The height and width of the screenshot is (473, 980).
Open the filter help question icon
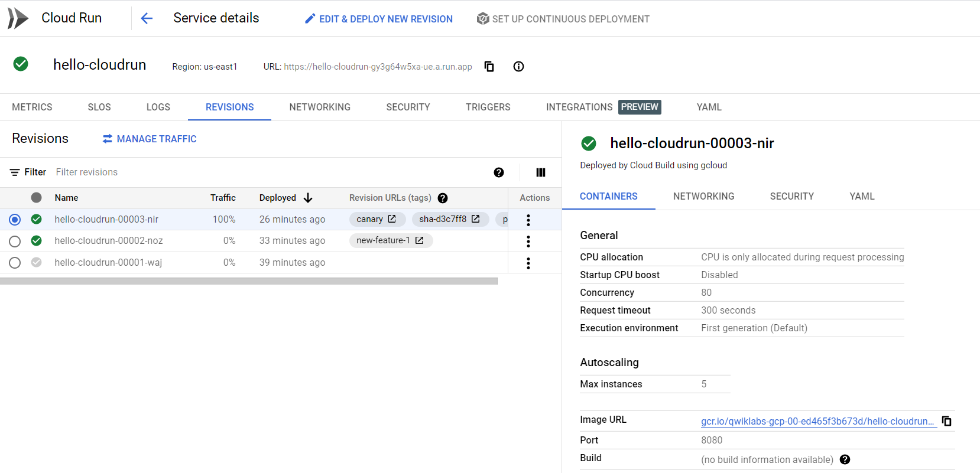click(x=499, y=172)
